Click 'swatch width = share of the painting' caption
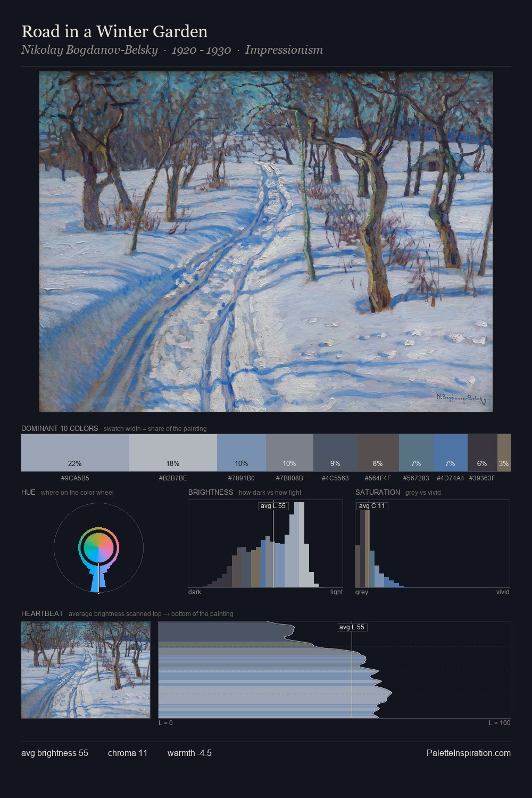Viewport: 532px width, 798px height. pyautogui.click(x=155, y=429)
